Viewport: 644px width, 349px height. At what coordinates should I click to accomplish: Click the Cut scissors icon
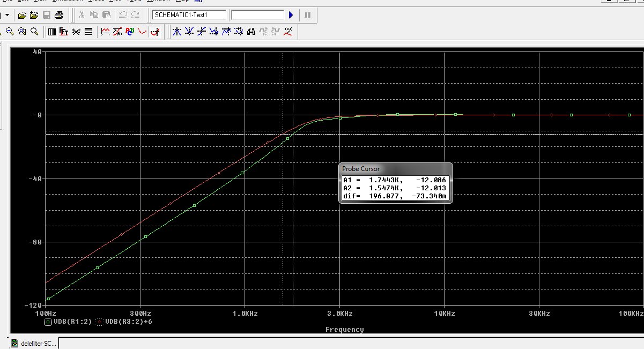82,15
